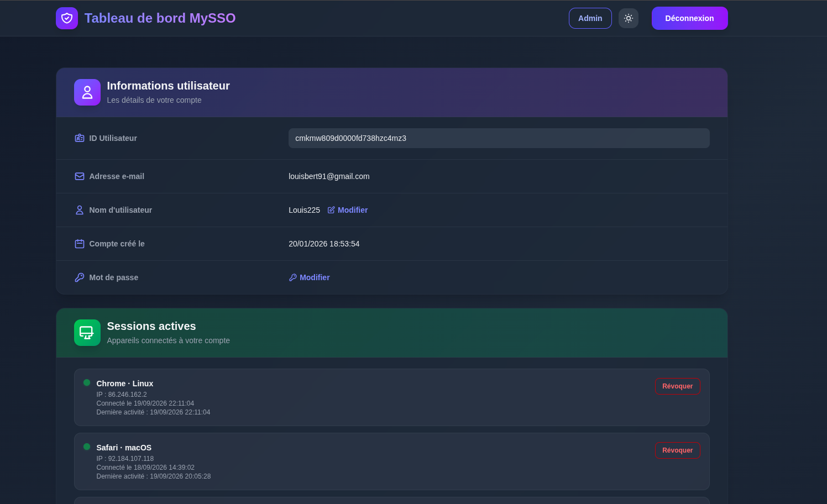Image resolution: width=827 pixels, height=504 pixels.
Task: Click the Appareils connectés à votre compte subtitle
Action: 169,340
